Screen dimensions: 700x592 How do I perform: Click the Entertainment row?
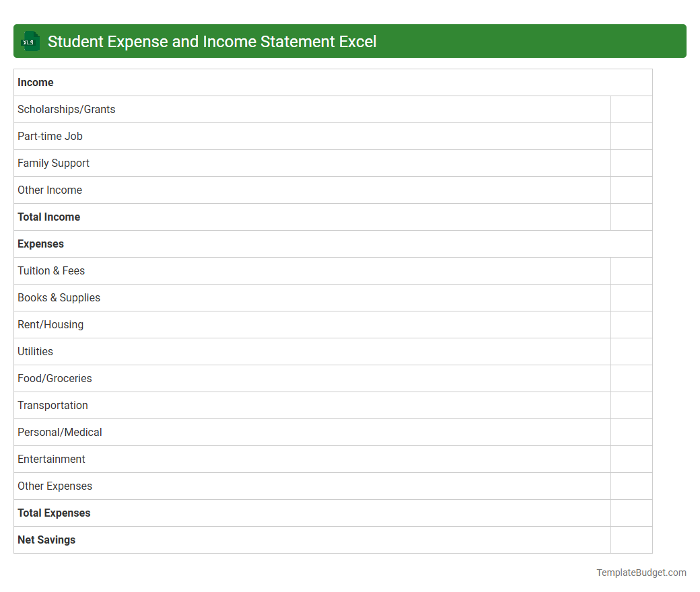(x=51, y=459)
